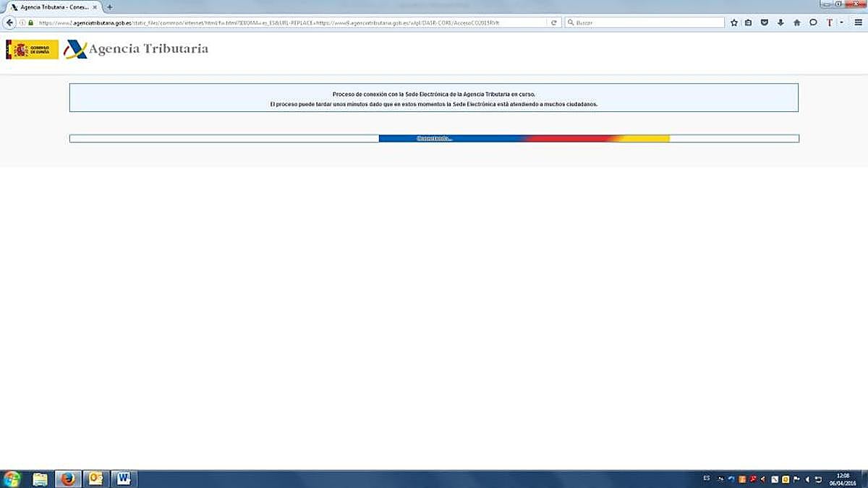
Task: Open the downloads arrow icon
Action: coord(780,22)
